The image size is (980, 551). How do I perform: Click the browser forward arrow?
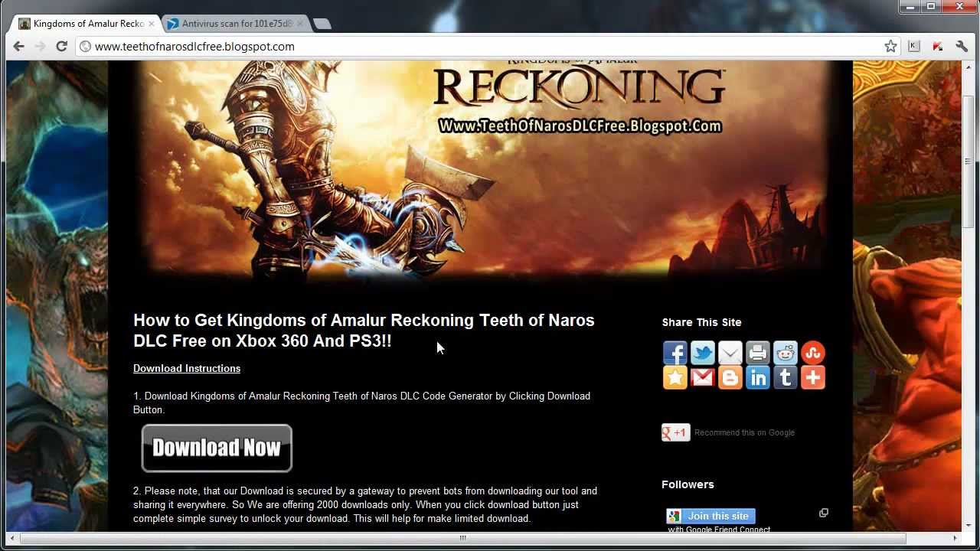pos(40,46)
